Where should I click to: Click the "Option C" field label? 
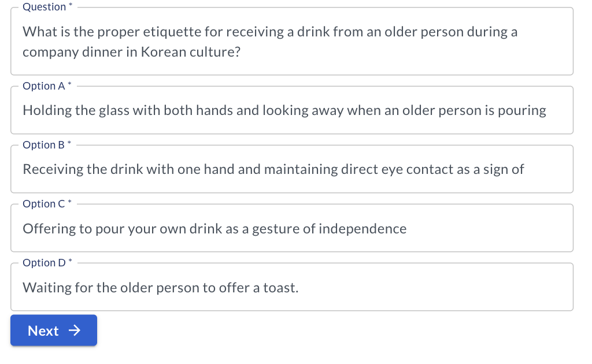[44, 204]
